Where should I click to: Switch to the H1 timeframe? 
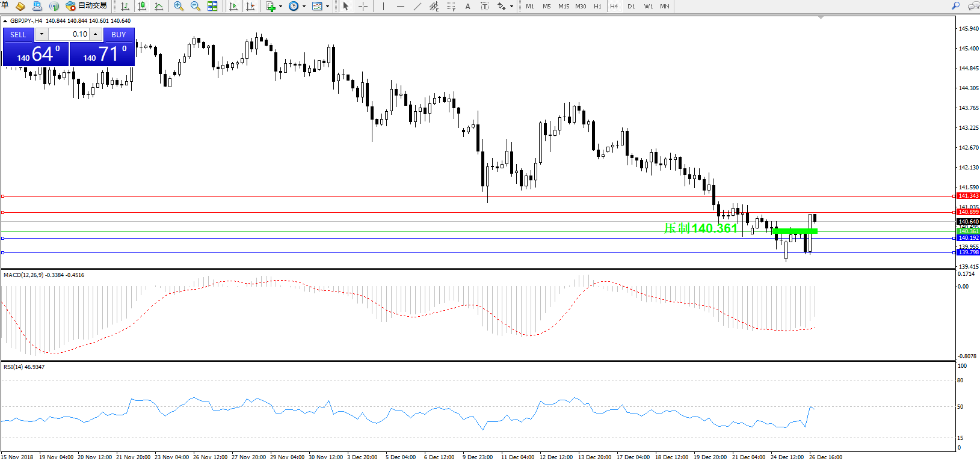coord(597,6)
